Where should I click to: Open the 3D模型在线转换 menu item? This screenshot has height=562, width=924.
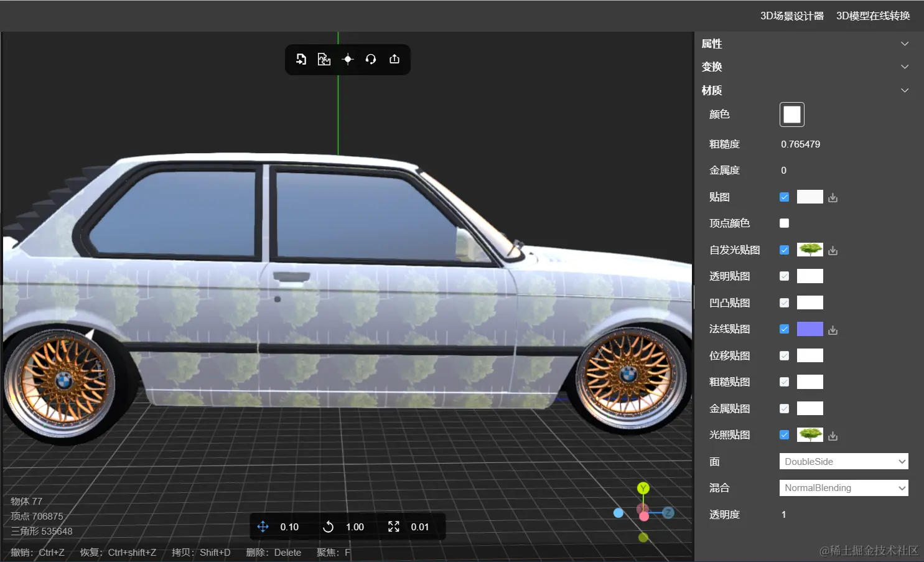(873, 16)
